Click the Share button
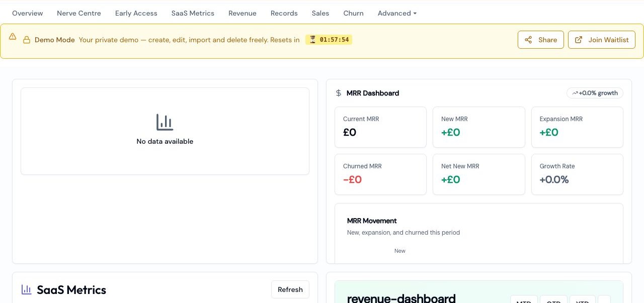The height and width of the screenshot is (303, 644). [541, 40]
